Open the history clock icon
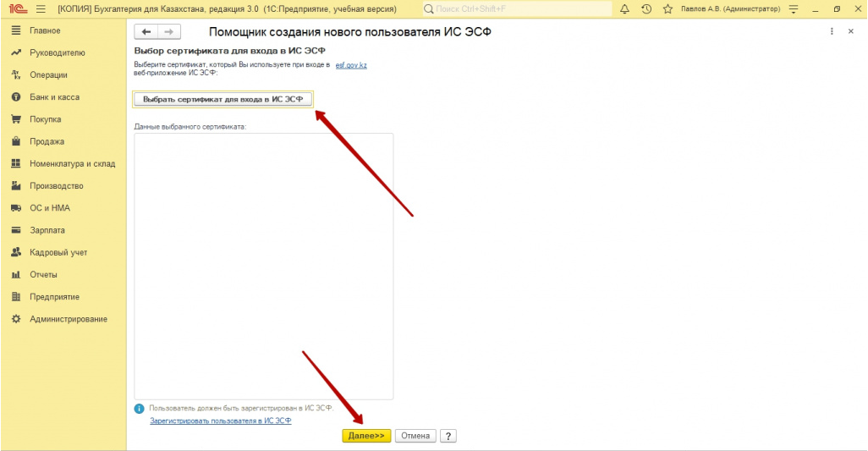 click(646, 8)
